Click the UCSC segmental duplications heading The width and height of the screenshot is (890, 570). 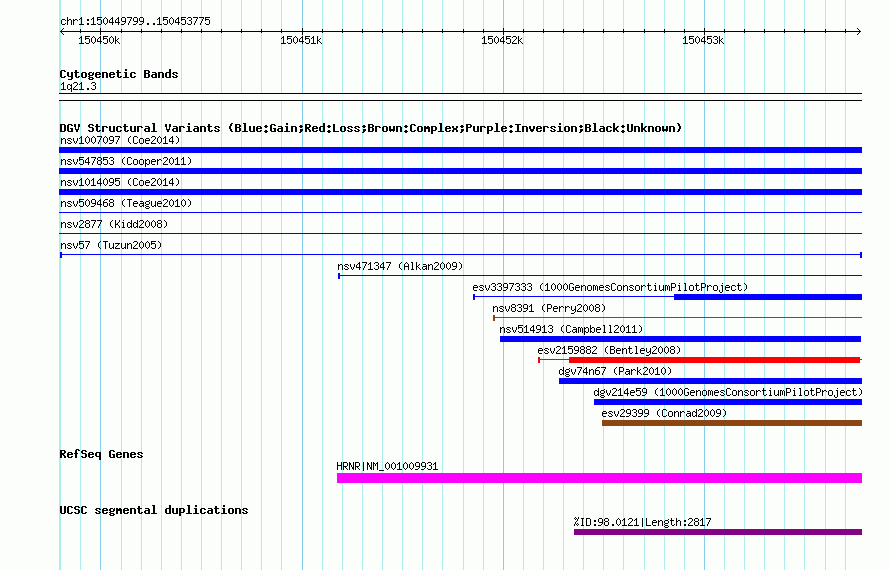pyautogui.click(x=154, y=510)
